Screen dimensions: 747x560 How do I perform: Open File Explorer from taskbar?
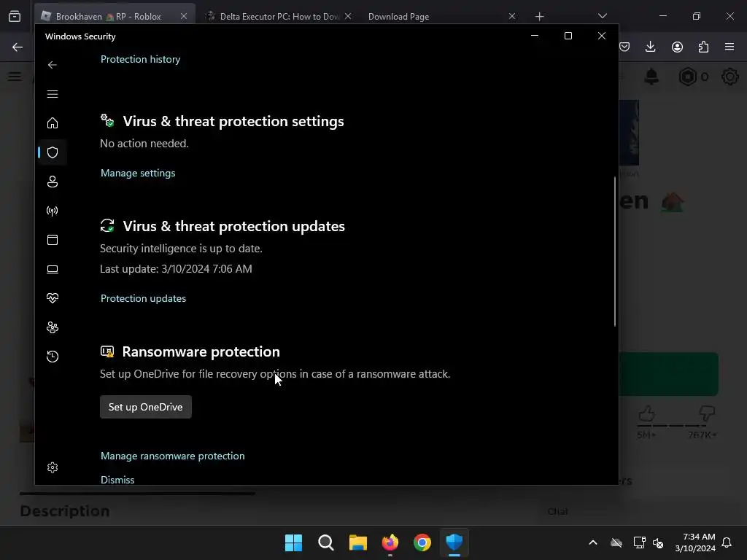(x=357, y=542)
